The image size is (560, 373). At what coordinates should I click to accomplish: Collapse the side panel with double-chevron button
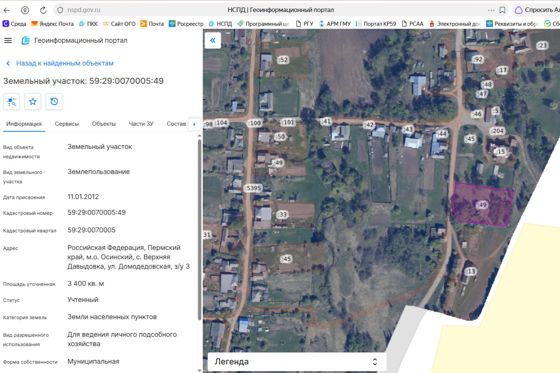(x=213, y=40)
